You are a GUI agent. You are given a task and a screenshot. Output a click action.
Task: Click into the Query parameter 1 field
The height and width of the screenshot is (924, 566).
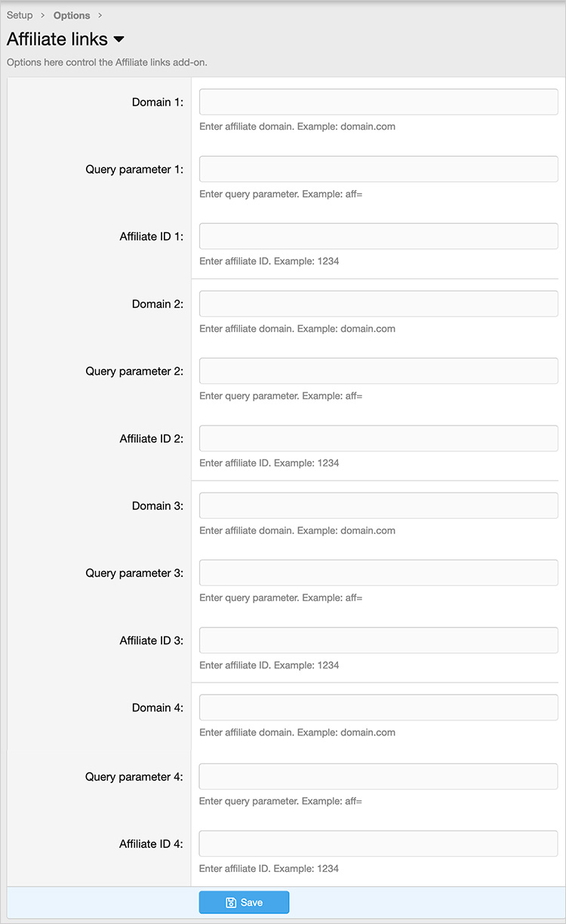[x=378, y=169]
